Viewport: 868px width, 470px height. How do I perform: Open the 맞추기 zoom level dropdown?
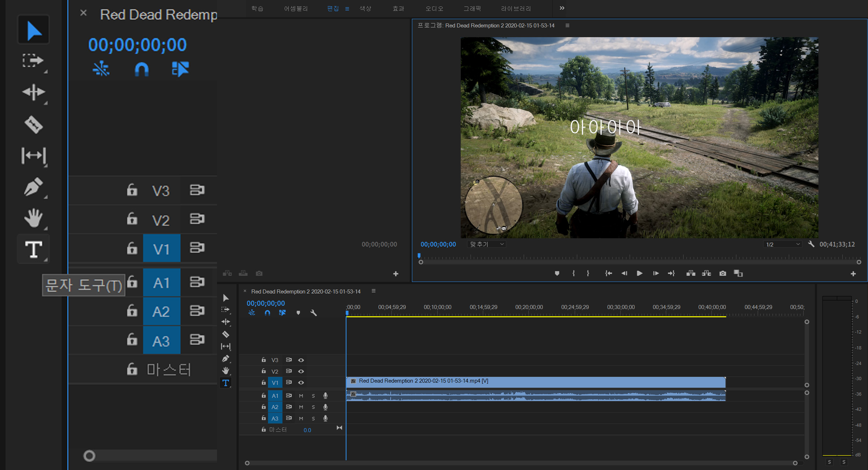pyautogui.click(x=486, y=244)
